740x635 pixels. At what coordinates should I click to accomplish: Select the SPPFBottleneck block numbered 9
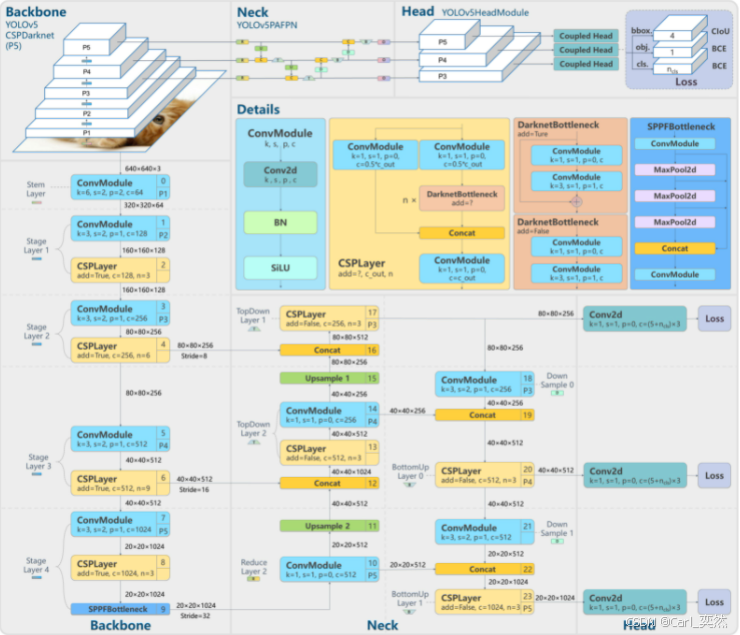point(120,609)
